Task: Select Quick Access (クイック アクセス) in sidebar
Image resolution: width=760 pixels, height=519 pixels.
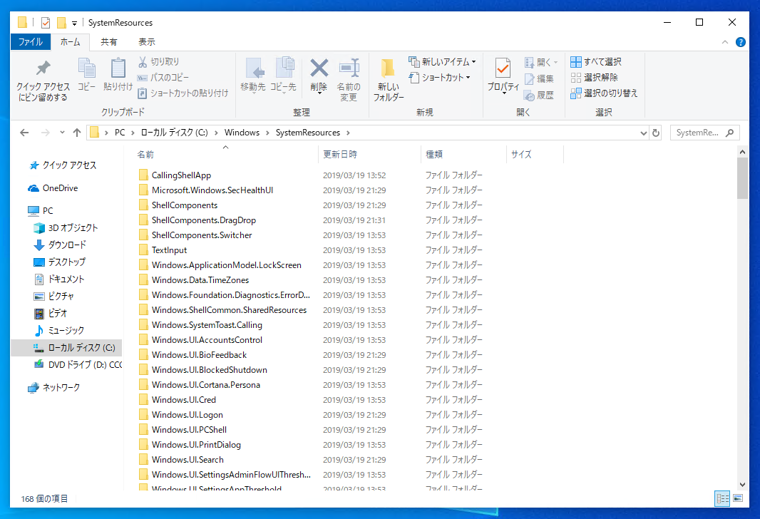Action: coord(63,165)
